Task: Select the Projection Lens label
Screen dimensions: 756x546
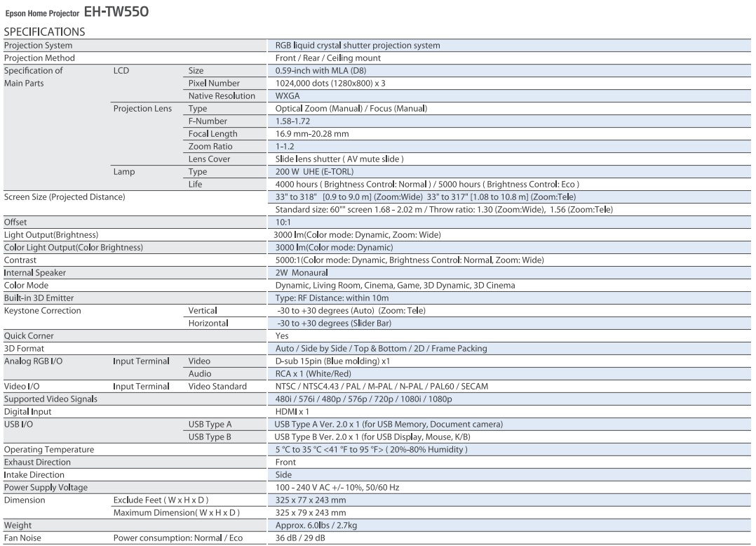Action: coord(142,109)
